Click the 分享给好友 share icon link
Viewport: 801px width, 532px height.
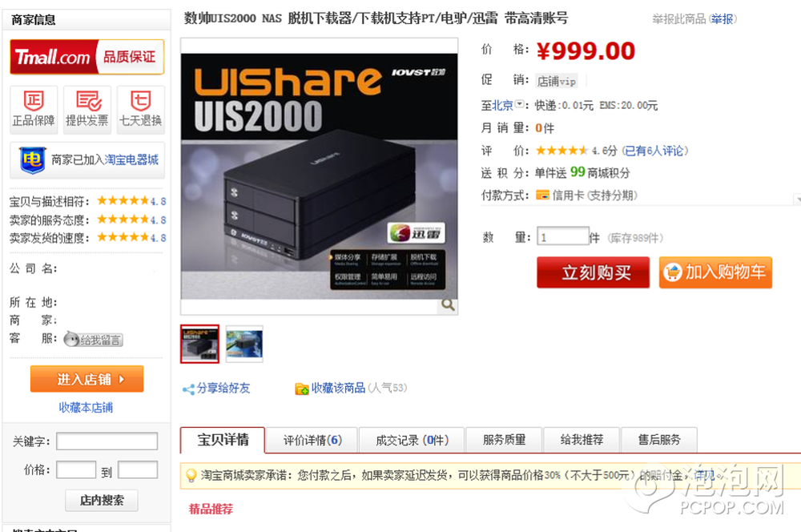[216, 389]
